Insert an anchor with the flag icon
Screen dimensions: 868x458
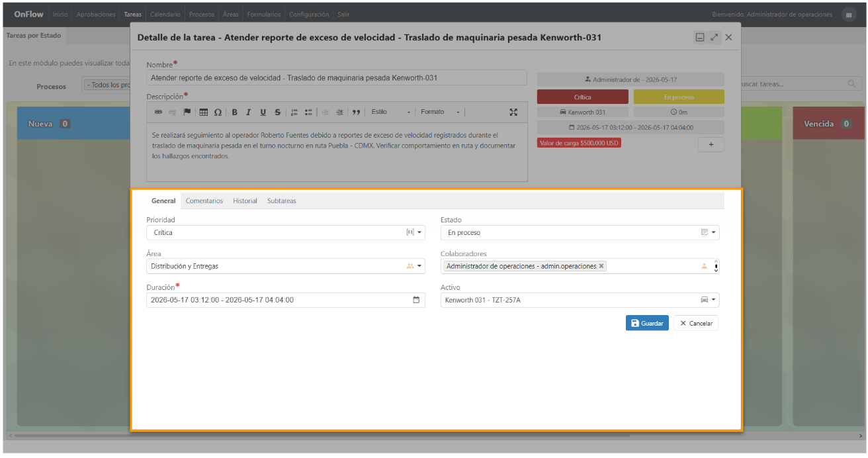click(x=187, y=112)
